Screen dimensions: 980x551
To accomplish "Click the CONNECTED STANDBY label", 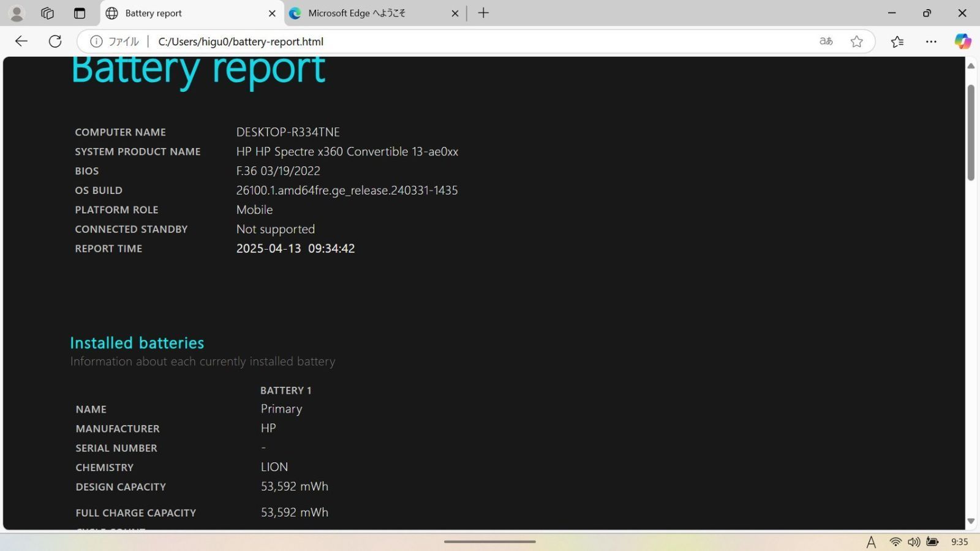I will (131, 229).
